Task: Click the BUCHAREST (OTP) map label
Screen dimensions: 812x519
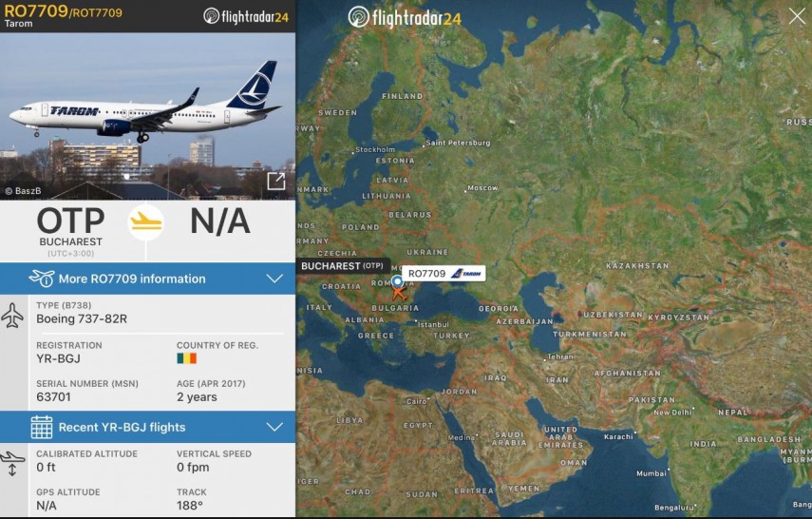Action: pyautogui.click(x=343, y=266)
